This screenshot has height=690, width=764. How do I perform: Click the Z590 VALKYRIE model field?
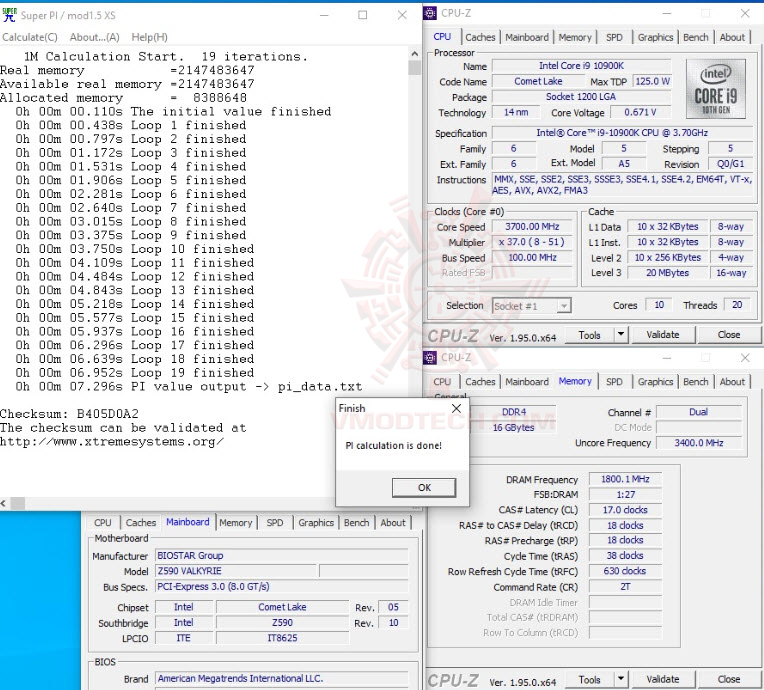coord(237,571)
